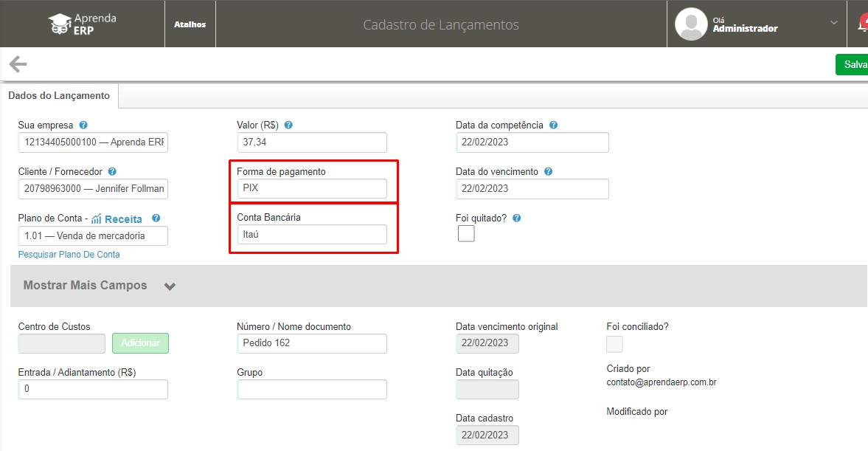
Task: Click the Salvar button
Action: 854,64
